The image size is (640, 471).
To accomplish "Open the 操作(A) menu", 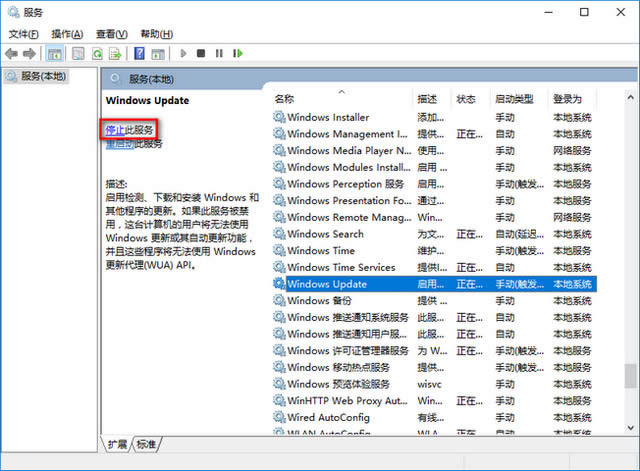I will pos(68,33).
